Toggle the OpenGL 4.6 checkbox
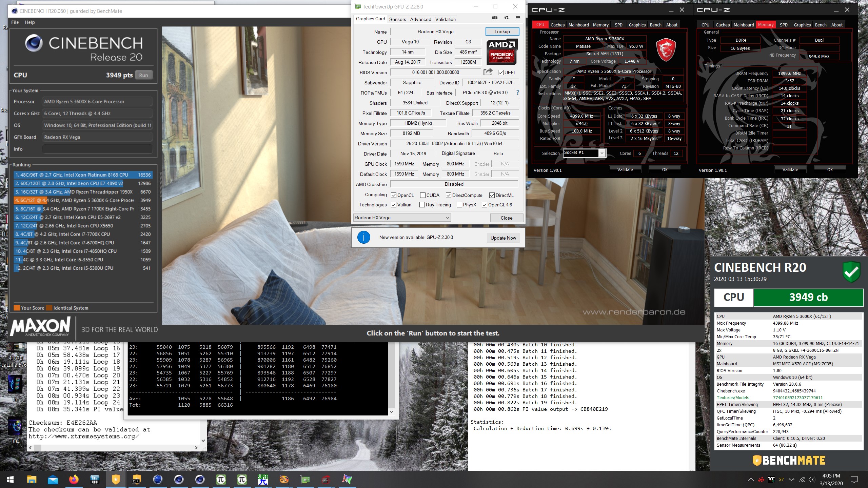Screen dimensions: 868x488 485,205
